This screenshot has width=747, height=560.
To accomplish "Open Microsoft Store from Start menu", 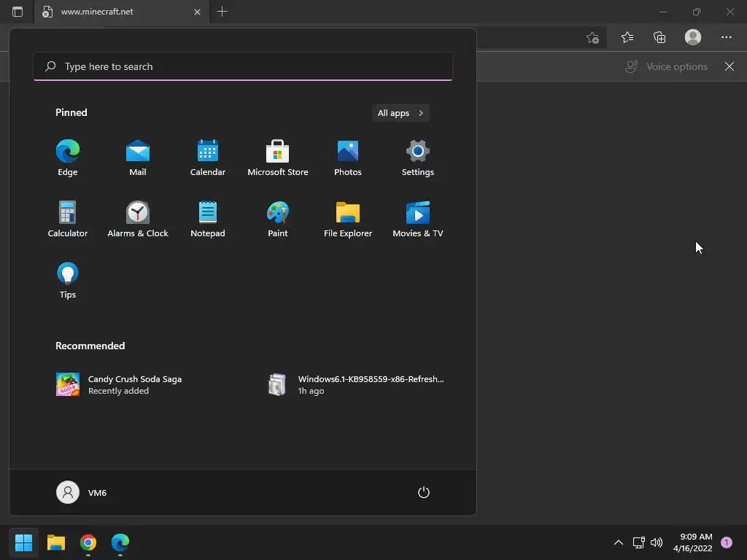I will (278, 158).
